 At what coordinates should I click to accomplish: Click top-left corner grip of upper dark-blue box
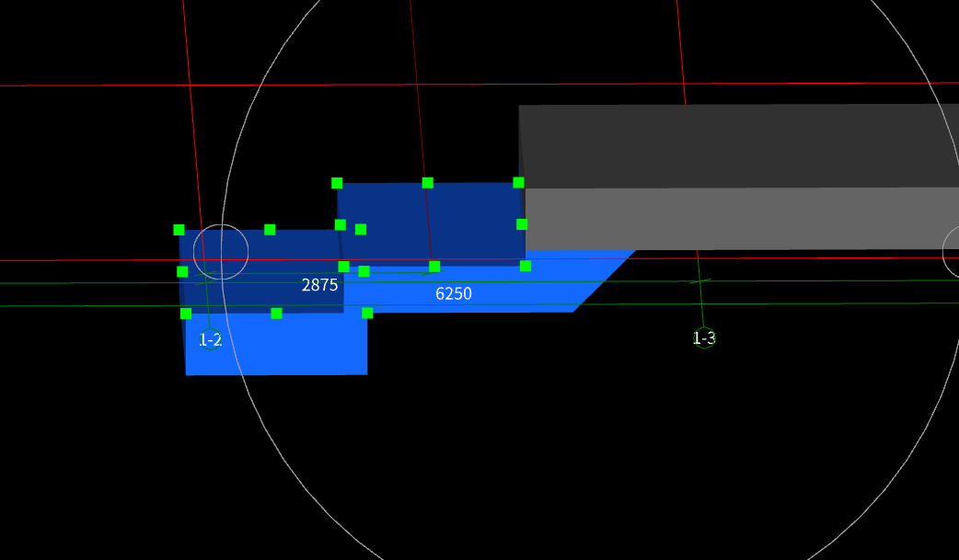click(337, 183)
